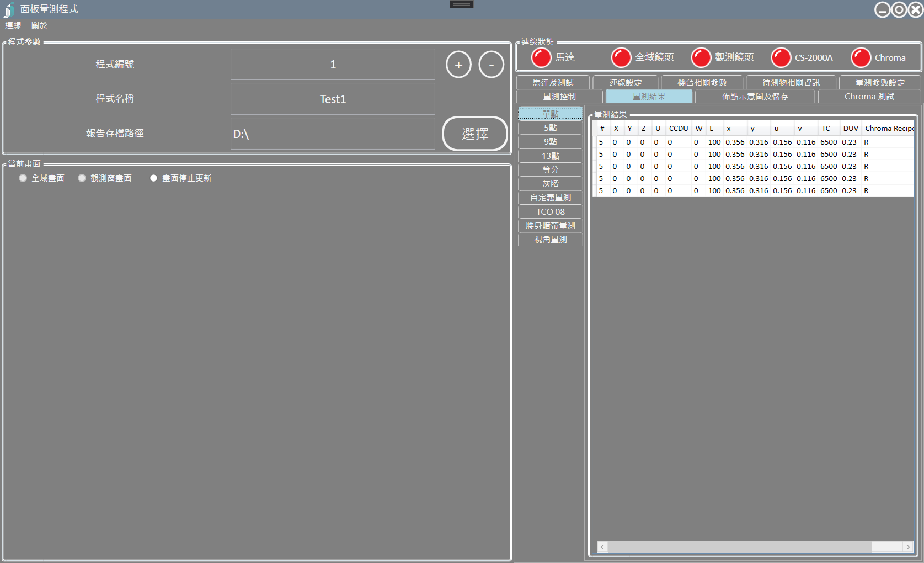The image size is (924, 563).
Task: Select the 自定義量測 result category
Action: [551, 198]
